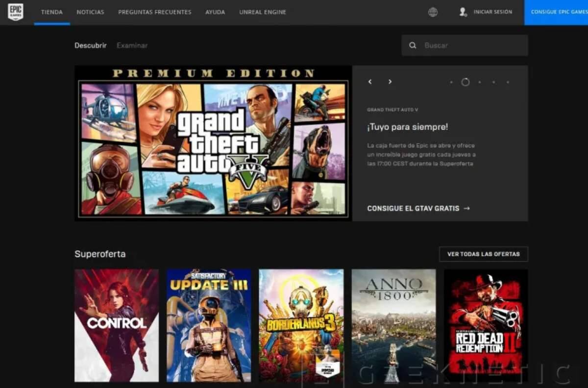Open the Unreal Engine section
The width and height of the screenshot is (588, 388).
[x=263, y=12]
